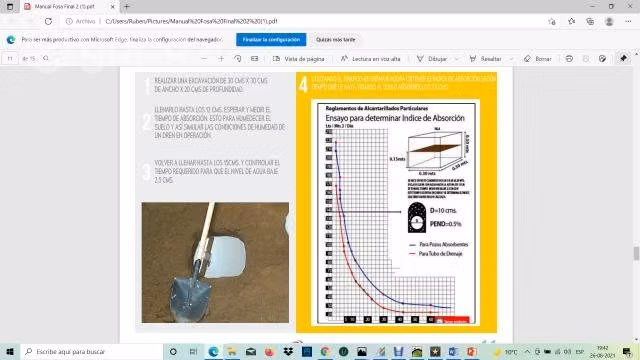Screen dimensions: 640x360
Task: Open PowerPoint from the taskbar
Action: 472,351
